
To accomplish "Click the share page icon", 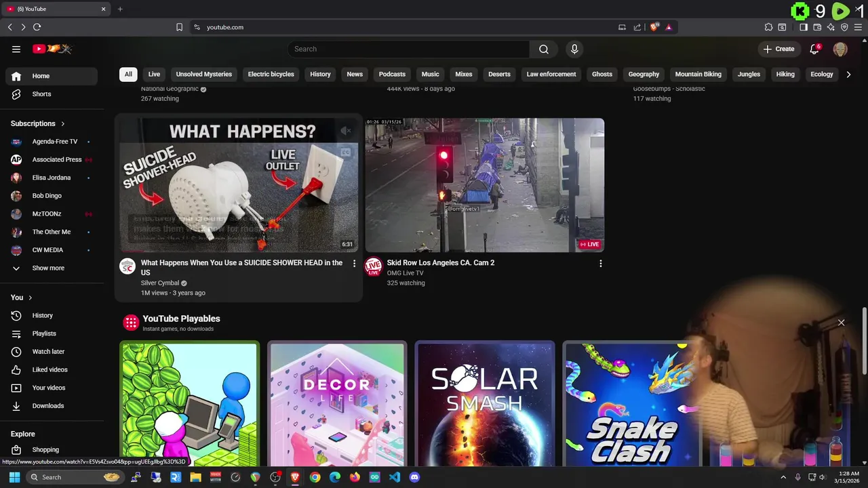I will pyautogui.click(x=637, y=27).
